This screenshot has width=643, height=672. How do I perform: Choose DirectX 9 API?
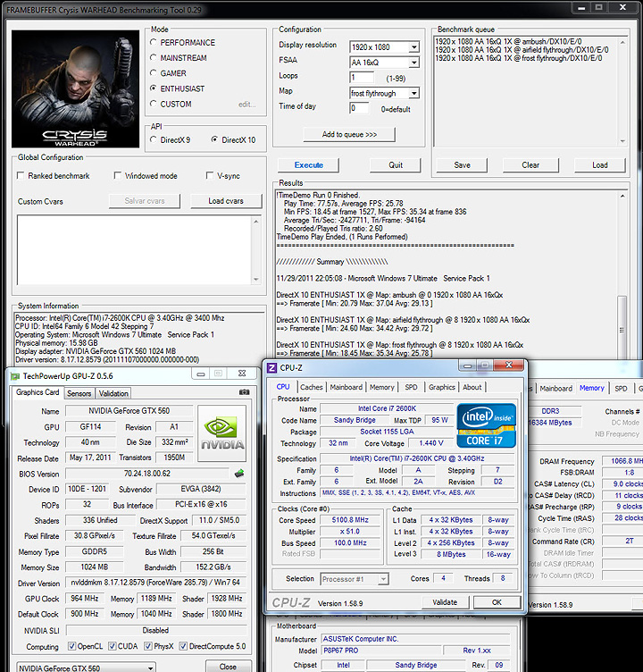(x=154, y=139)
